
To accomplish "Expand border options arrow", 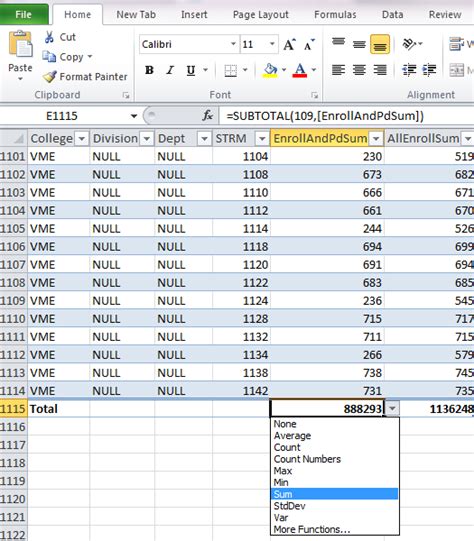I will [x=245, y=70].
